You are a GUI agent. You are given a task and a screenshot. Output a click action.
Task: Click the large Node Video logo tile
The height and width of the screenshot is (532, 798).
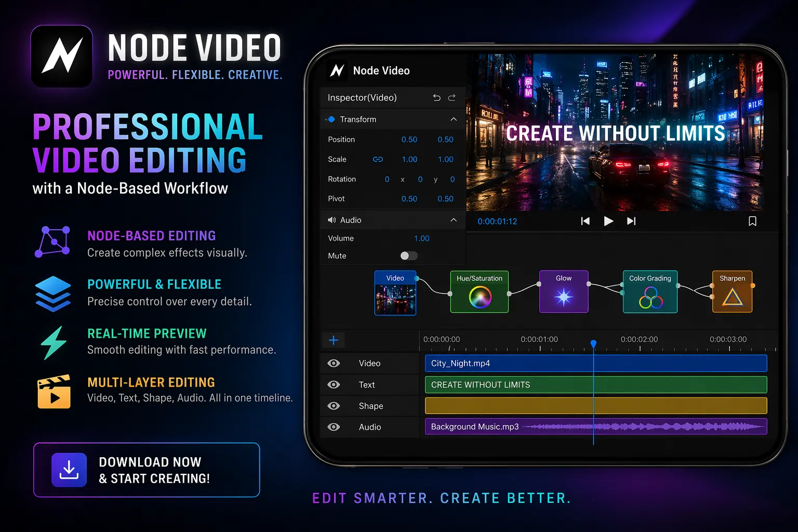pyautogui.click(x=62, y=56)
